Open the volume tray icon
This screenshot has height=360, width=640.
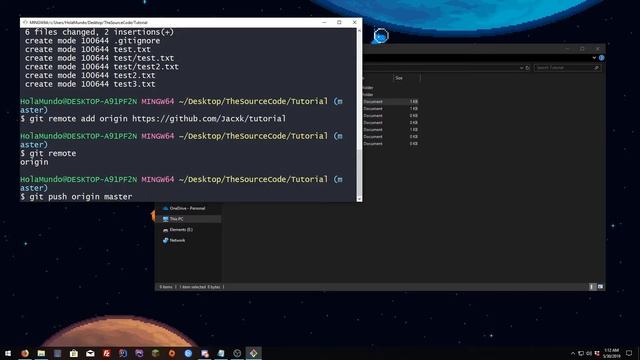589,353
